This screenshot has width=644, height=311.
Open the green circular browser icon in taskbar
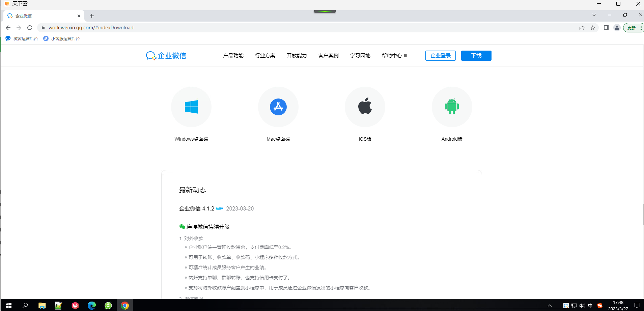pyautogui.click(x=108, y=306)
